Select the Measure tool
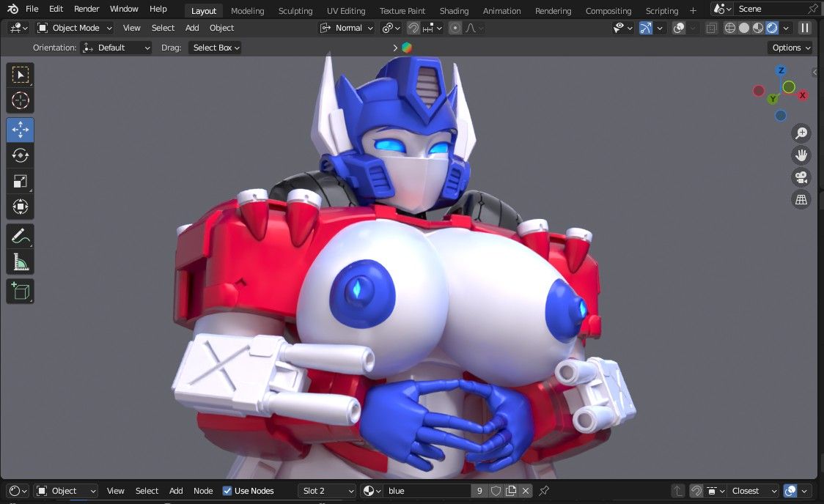 pyautogui.click(x=21, y=262)
